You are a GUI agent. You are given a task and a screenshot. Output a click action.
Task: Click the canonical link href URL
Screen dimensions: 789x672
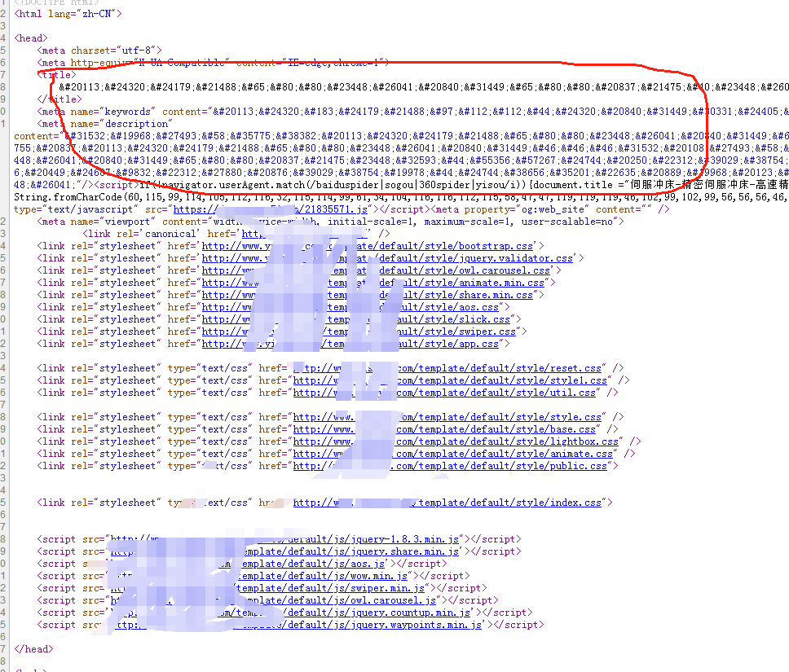tap(304, 234)
